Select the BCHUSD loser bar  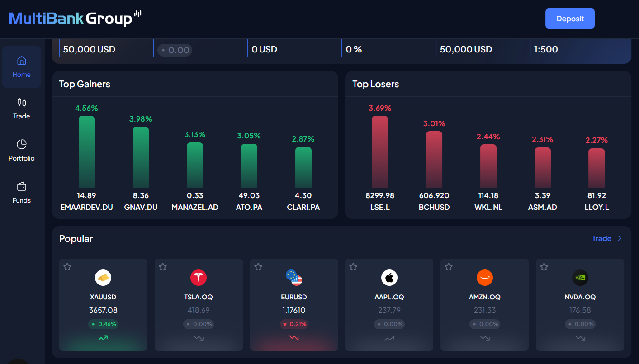coord(434,159)
